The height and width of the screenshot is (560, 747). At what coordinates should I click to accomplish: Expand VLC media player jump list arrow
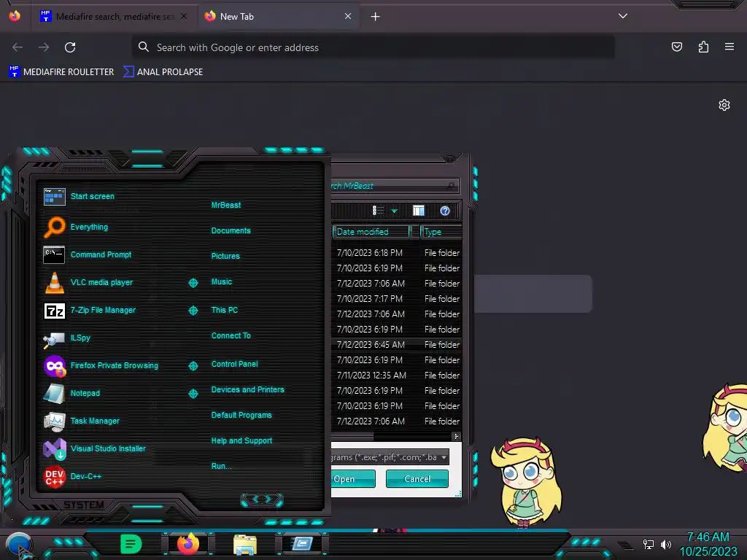[193, 283]
